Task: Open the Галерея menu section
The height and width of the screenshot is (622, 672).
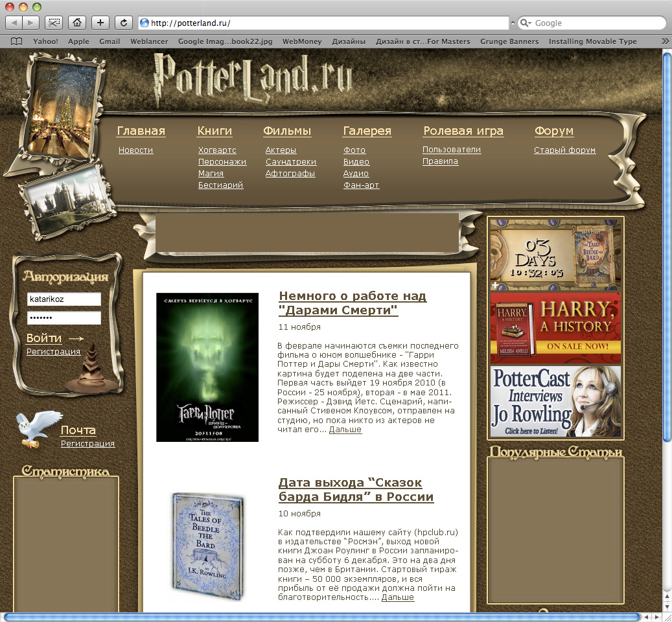Action: click(x=367, y=131)
